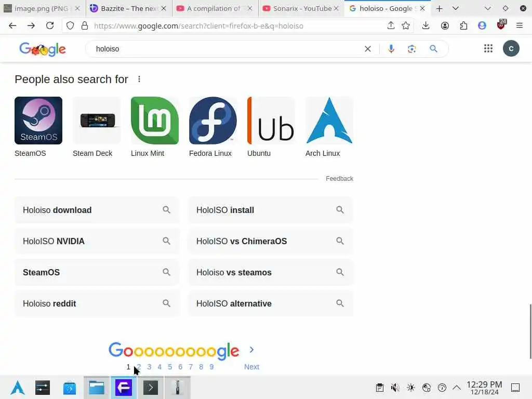The height and width of the screenshot is (399, 532).
Task: Go to results page 3
Action: [149, 367]
